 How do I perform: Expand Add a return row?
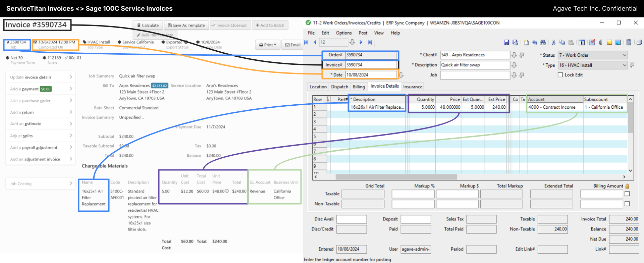[x=41, y=112]
